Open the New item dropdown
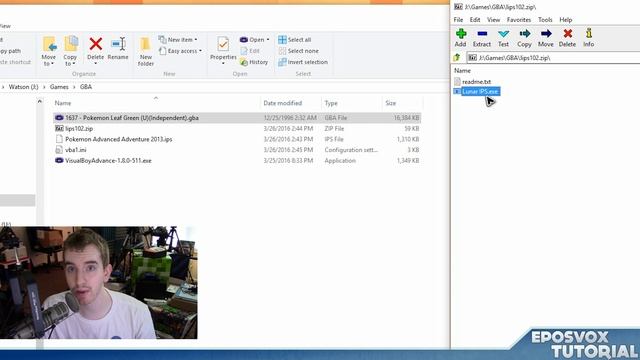This screenshot has height=360, width=640. [x=178, y=40]
